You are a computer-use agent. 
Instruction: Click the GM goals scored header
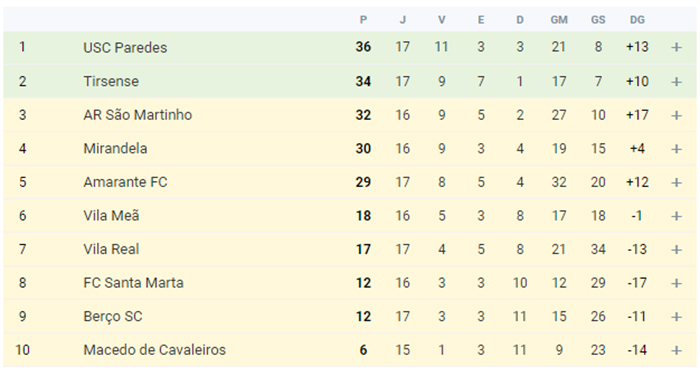(559, 20)
